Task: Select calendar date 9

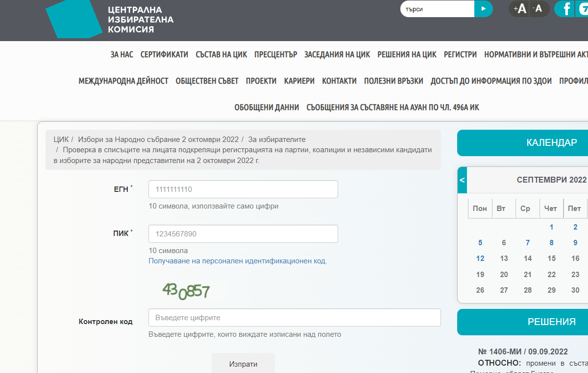Action: 575,243
